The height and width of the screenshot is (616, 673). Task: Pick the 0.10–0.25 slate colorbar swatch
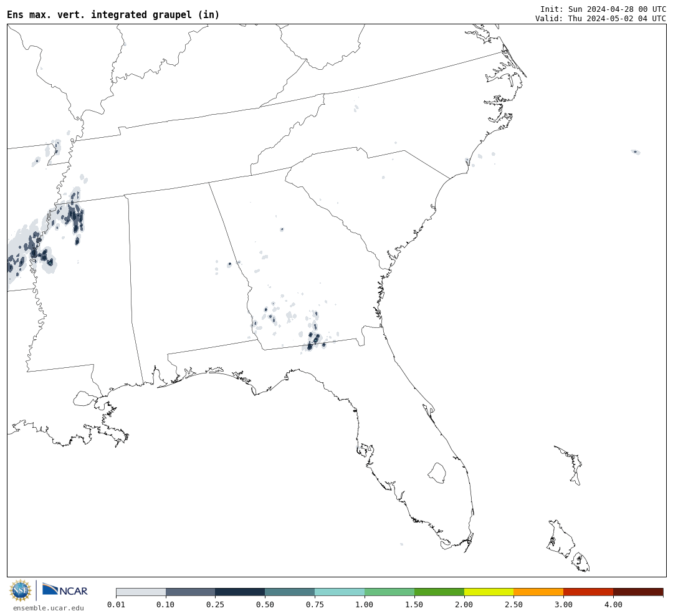coord(191,592)
